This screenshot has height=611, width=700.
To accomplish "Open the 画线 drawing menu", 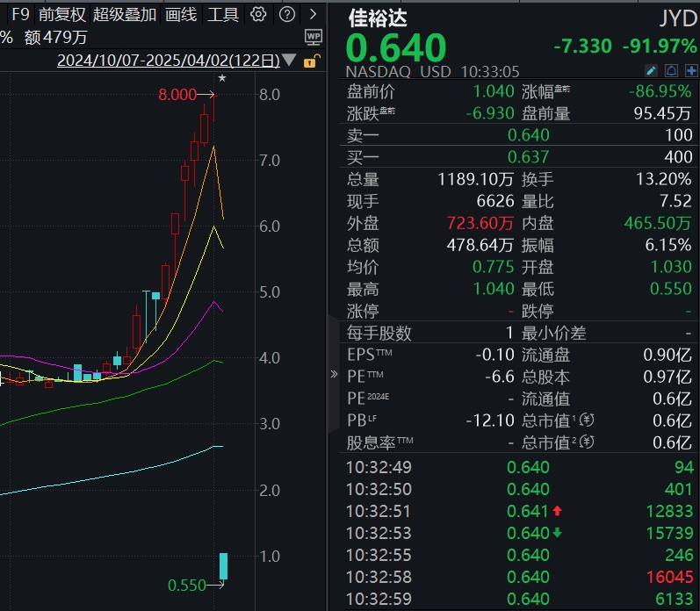I will tap(181, 14).
